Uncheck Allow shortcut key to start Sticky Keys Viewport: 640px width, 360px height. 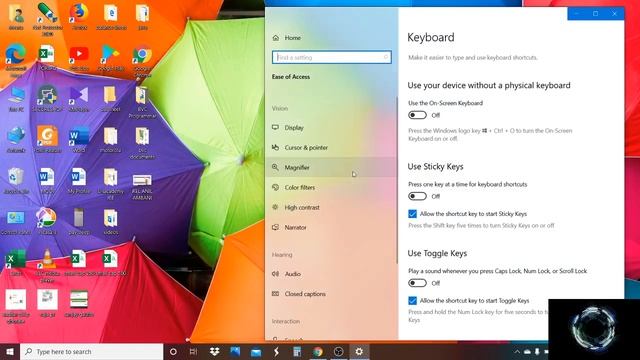coord(412,214)
